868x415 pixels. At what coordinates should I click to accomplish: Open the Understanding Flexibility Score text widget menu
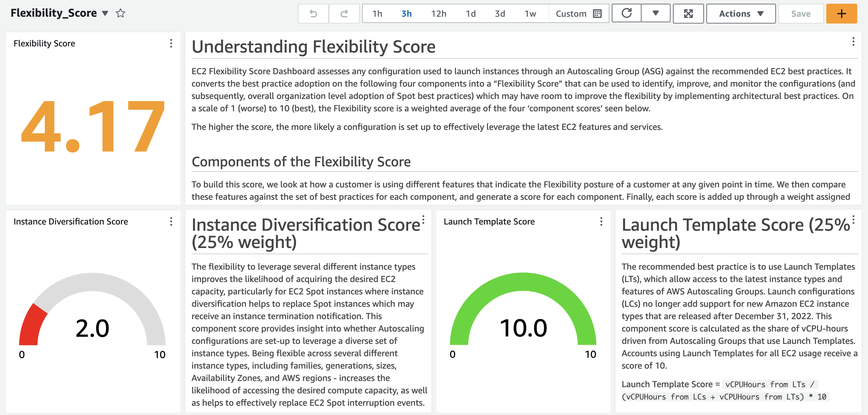click(853, 41)
